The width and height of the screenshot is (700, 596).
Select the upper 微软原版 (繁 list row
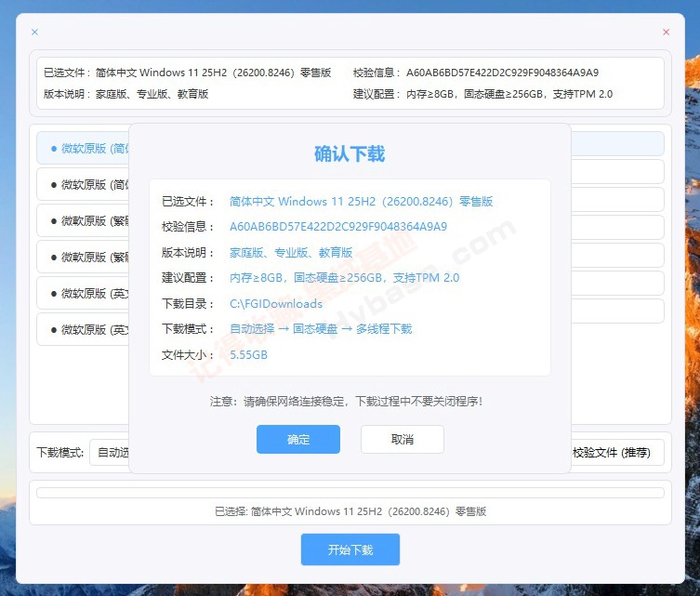pyautogui.click(x=83, y=220)
